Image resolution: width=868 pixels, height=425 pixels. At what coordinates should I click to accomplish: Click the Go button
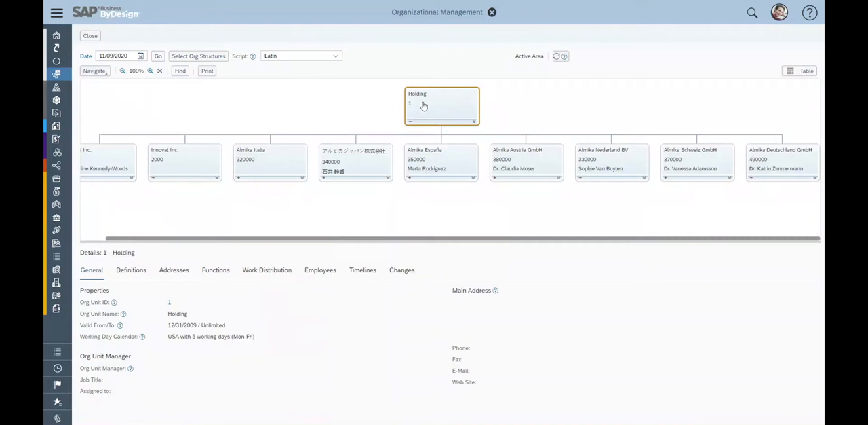[158, 56]
